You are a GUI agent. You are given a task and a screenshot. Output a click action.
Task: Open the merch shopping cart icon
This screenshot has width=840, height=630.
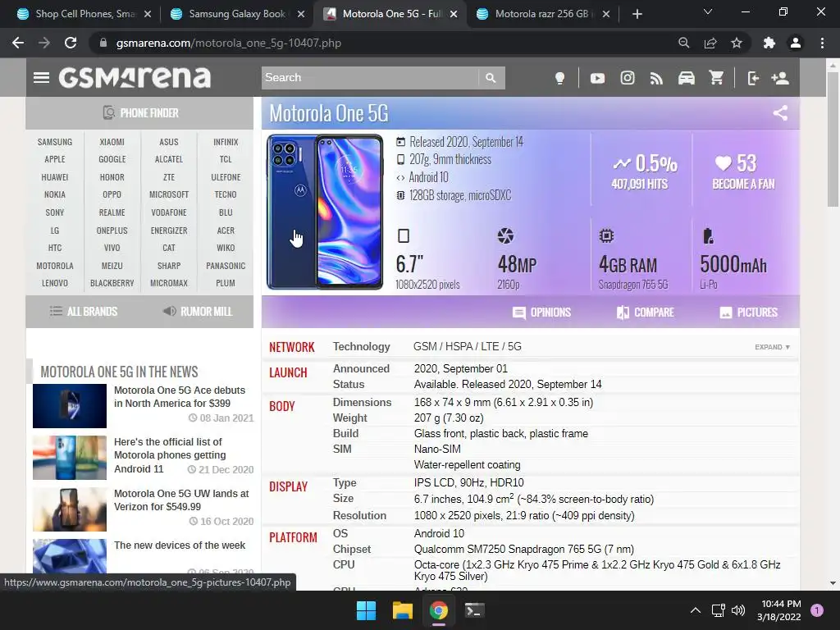pos(716,78)
